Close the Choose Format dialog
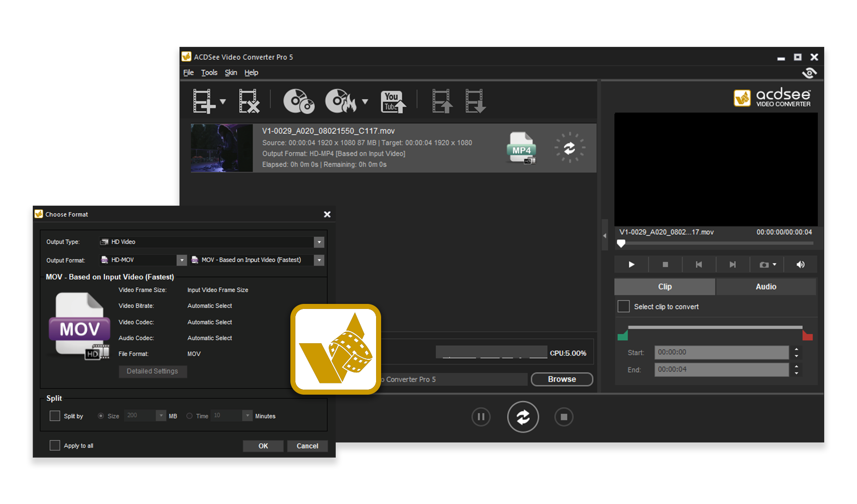 (x=327, y=214)
